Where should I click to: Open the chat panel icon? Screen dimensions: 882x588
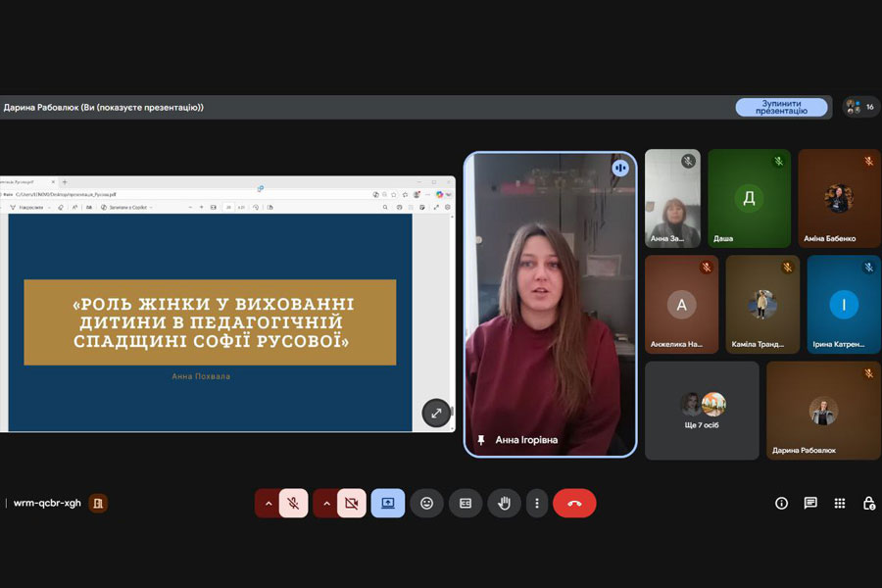coord(810,503)
